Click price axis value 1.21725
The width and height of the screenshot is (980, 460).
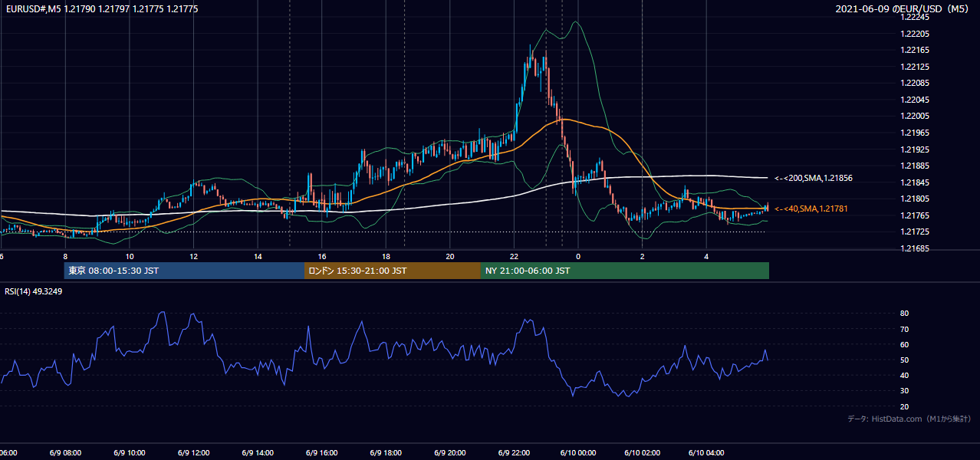click(913, 232)
